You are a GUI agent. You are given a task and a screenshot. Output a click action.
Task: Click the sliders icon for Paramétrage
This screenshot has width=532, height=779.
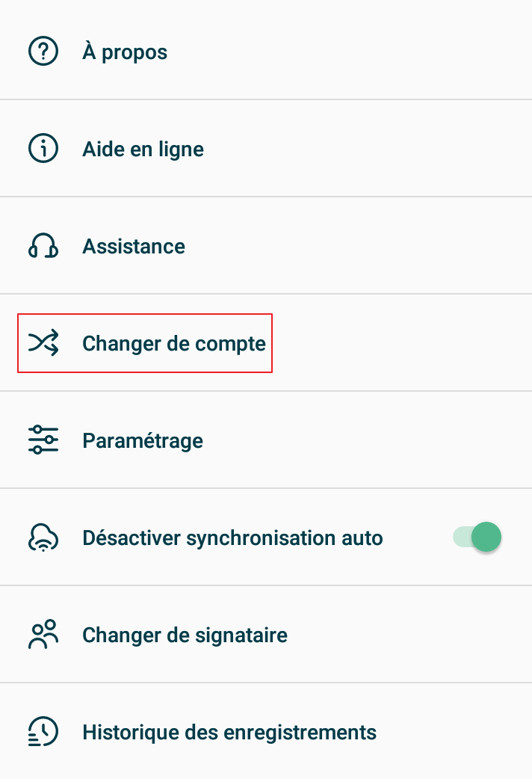[43, 440]
